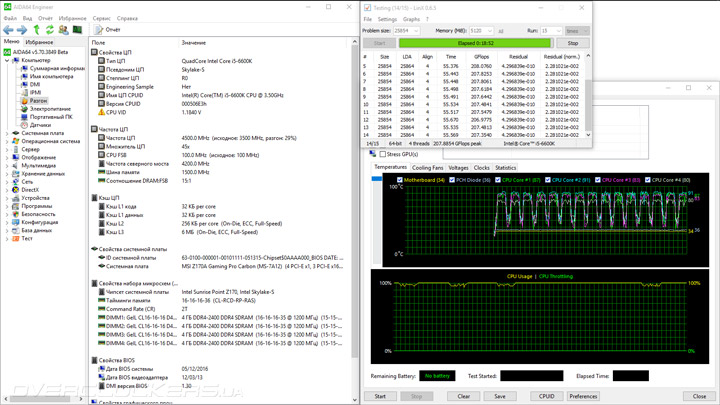Uncheck the Motherboard temperature checkbox
The height and width of the screenshot is (405, 720).
pyautogui.click(x=400, y=180)
